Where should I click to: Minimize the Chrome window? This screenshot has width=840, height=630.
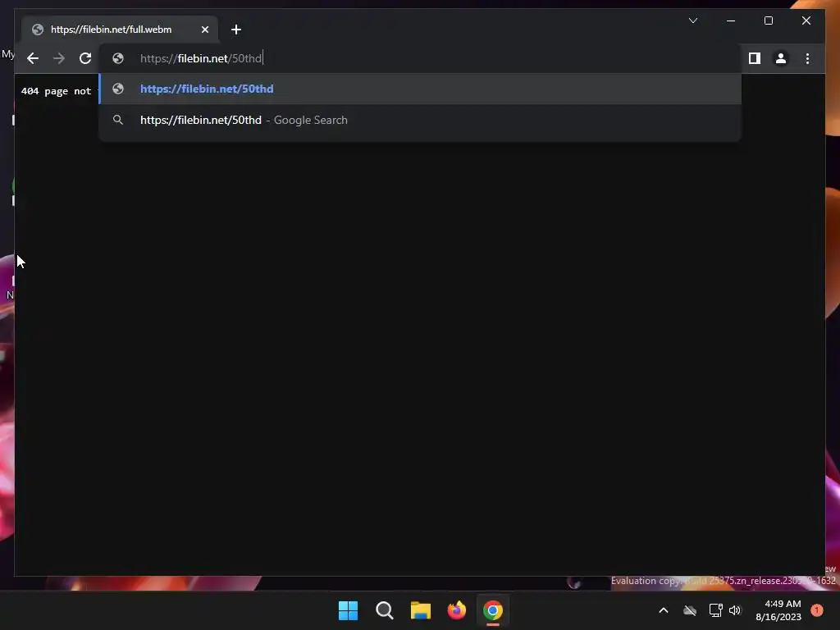[731, 21]
